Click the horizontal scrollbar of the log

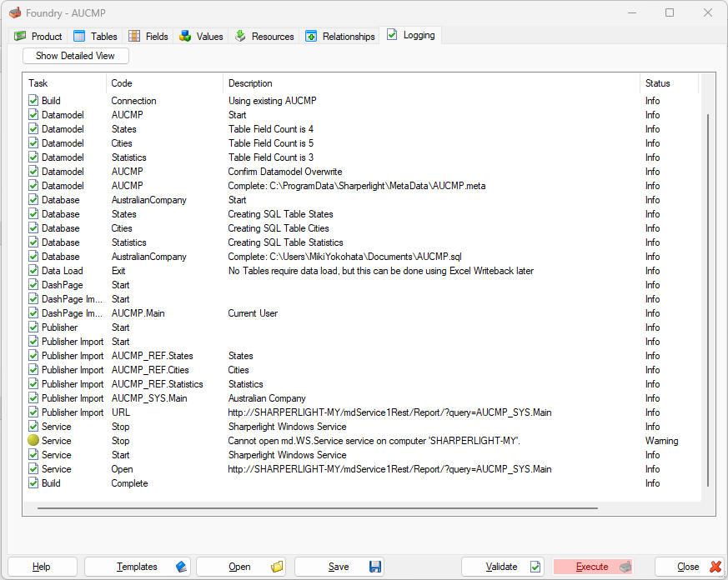(x=318, y=508)
